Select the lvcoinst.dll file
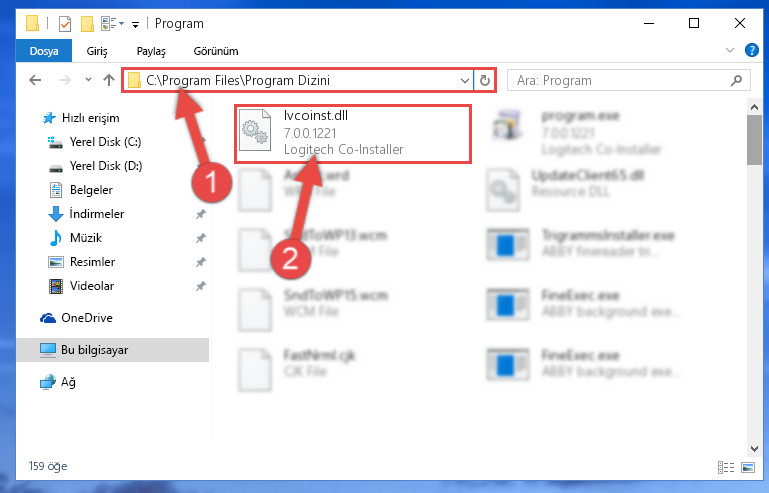This screenshot has width=769, height=493. point(353,133)
